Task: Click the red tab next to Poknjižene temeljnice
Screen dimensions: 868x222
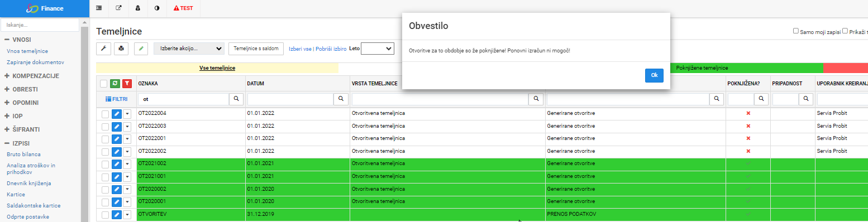Action: 845,68
